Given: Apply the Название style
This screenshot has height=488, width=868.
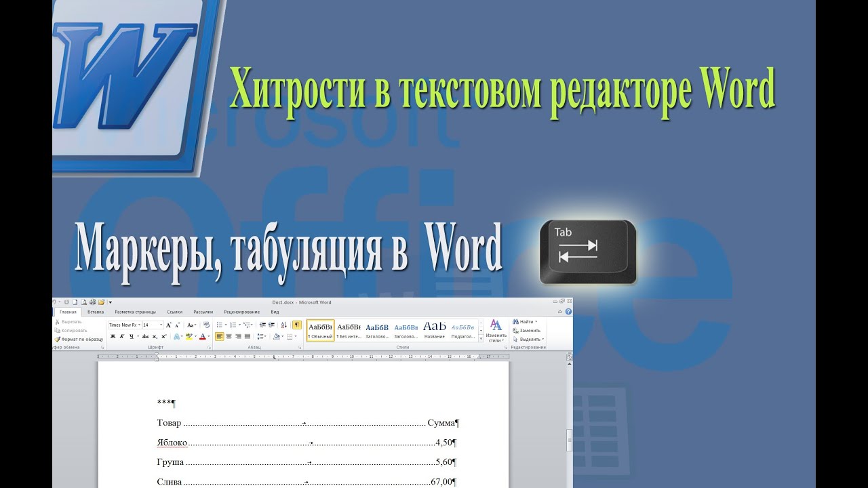Looking at the screenshot, I should (435, 330).
